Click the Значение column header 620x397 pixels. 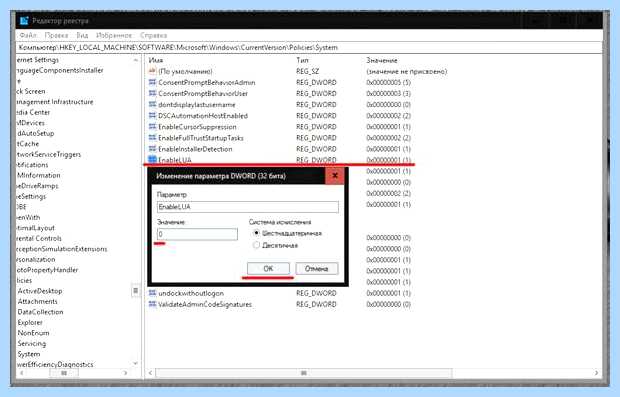point(382,60)
